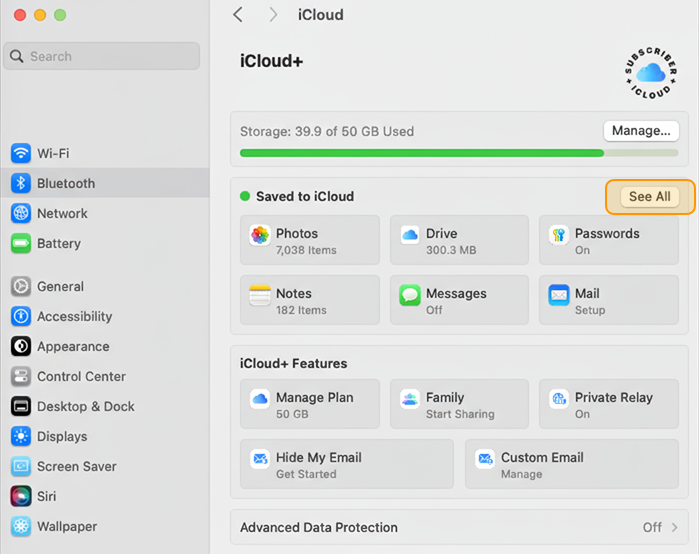Open the Control Center icon

[21, 376]
